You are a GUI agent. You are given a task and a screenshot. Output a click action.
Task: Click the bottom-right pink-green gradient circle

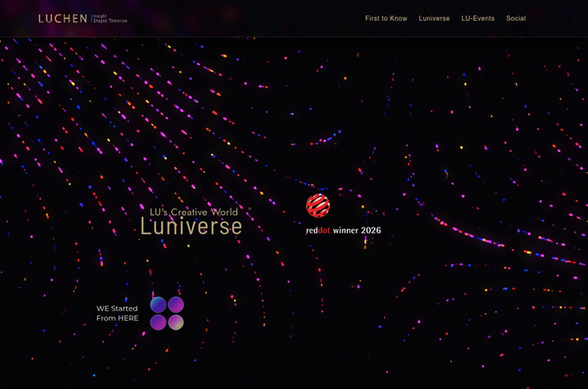[176, 322]
